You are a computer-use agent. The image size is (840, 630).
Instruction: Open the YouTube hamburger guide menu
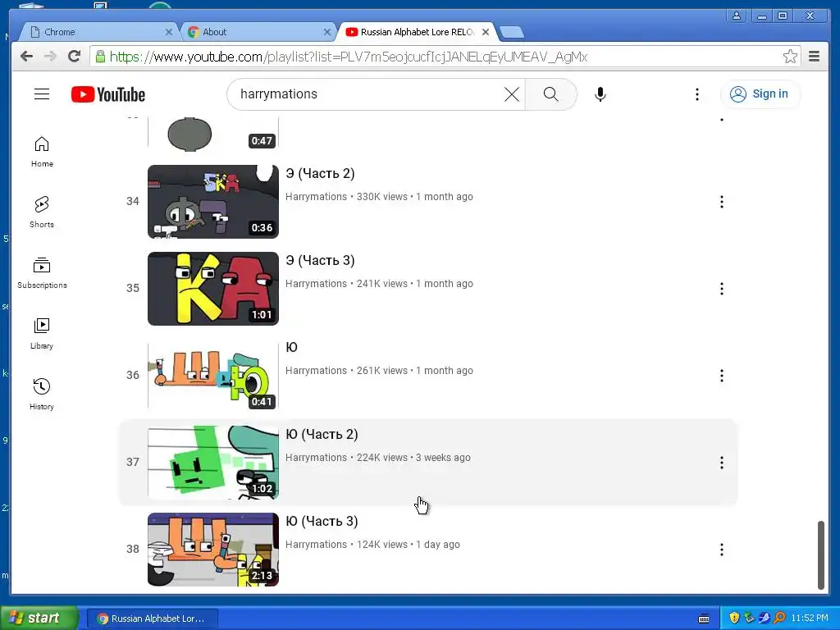(42, 94)
